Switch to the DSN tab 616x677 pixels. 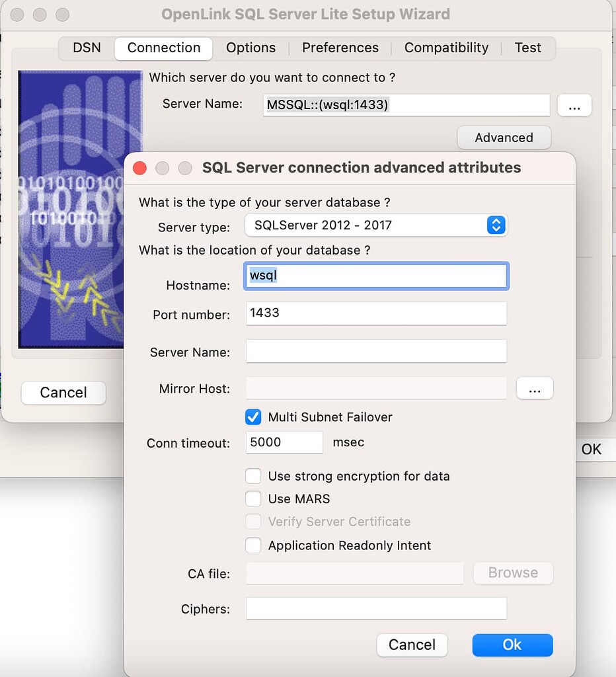click(x=87, y=48)
